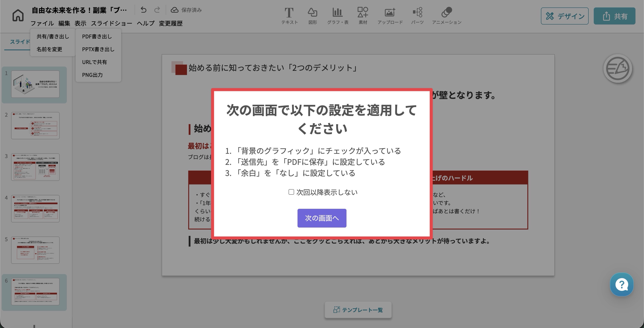644x328 pixels.
Task: Open the パーツ parts tool
Action: (417, 16)
